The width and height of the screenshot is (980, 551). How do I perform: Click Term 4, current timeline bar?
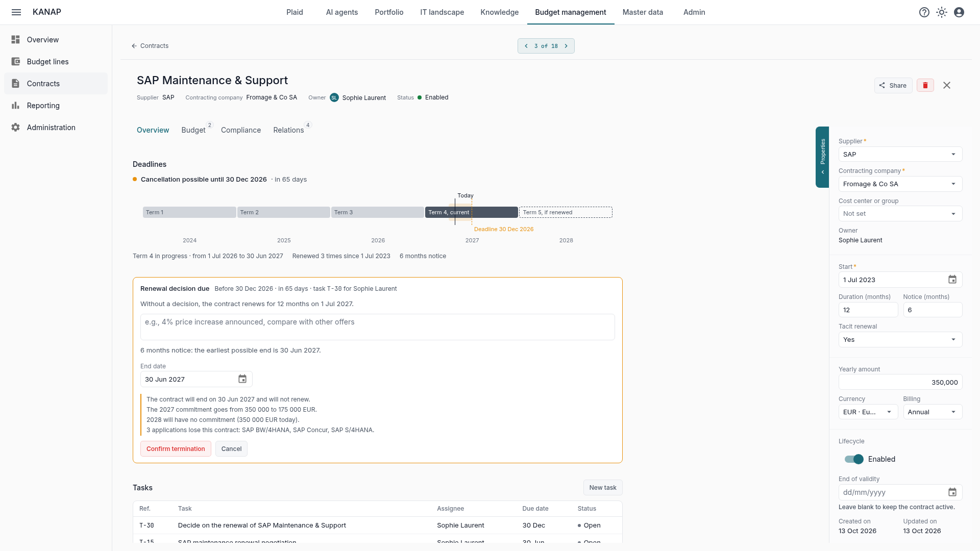tap(472, 212)
